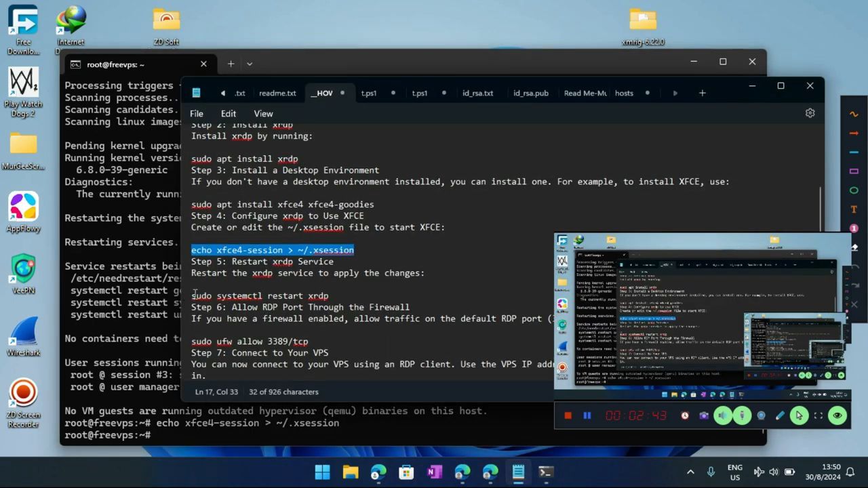Click the highlighted echo xfce4-session line
Viewport: 868px width, 488px height.
tap(273, 250)
